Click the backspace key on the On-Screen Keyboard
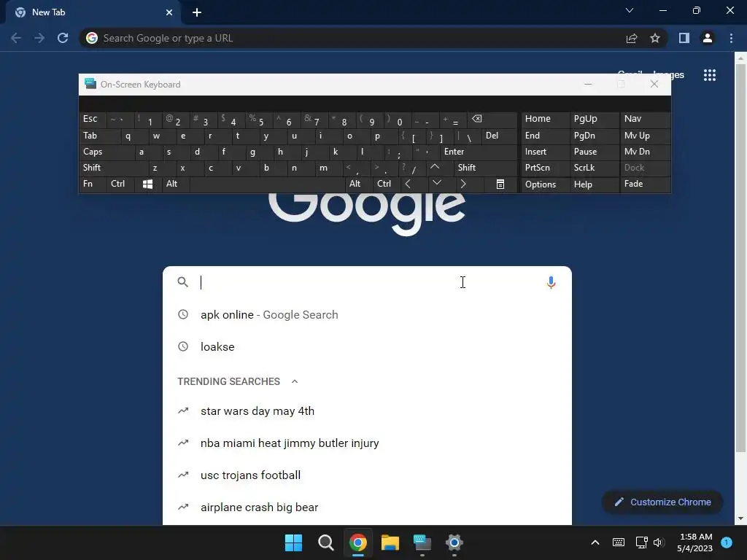The height and width of the screenshot is (560, 747). [492, 119]
